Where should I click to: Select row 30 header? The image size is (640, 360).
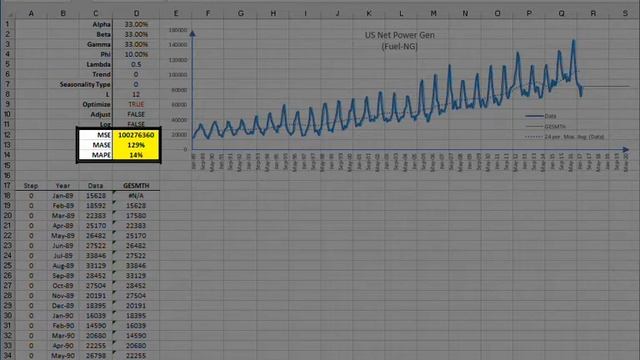tap(7, 316)
